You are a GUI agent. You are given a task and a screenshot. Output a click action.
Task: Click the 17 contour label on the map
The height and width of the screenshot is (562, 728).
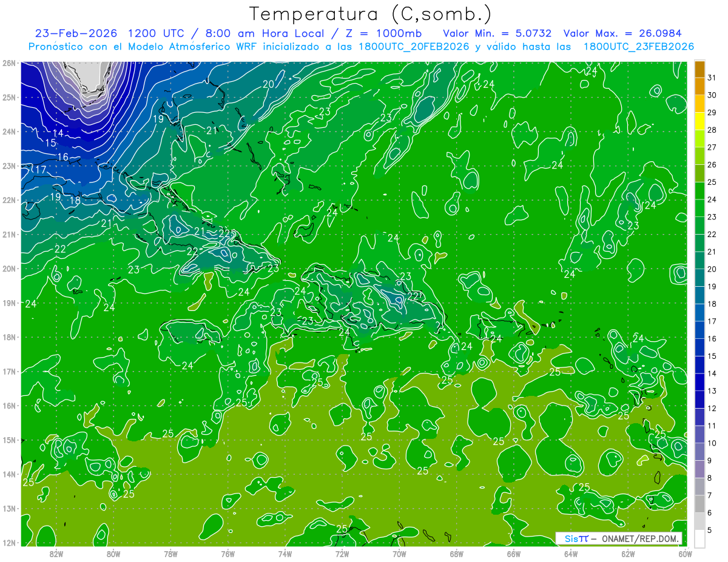pyautogui.click(x=40, y=170)
